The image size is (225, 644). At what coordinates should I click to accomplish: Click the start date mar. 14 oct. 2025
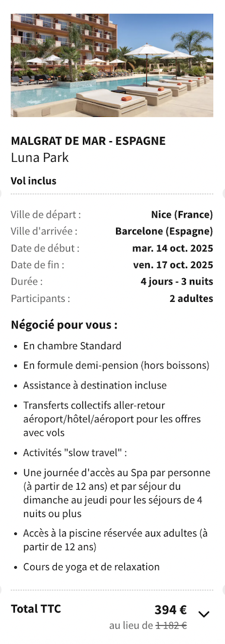coord(172,248)
